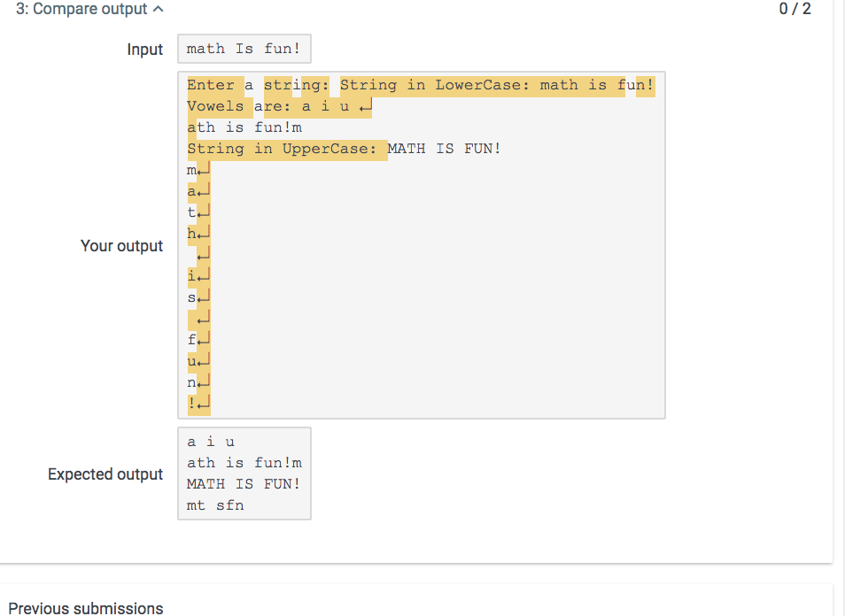
Task: Select the Expected output box
Action: point(244,474)
